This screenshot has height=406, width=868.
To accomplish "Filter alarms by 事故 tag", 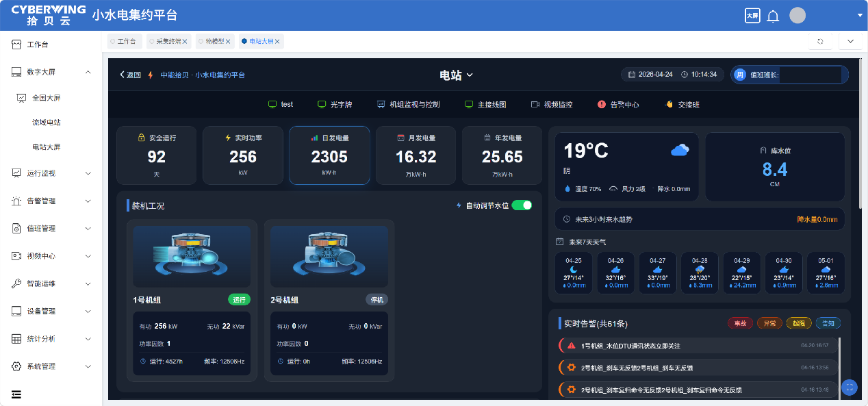I will tap(740, 323).
